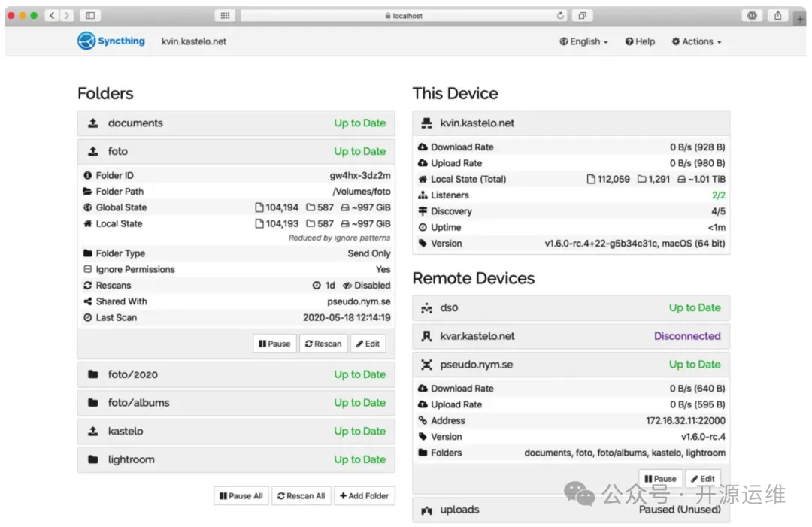Expand the kastelo folder panel
812x527 pixels.
point(236,432)
